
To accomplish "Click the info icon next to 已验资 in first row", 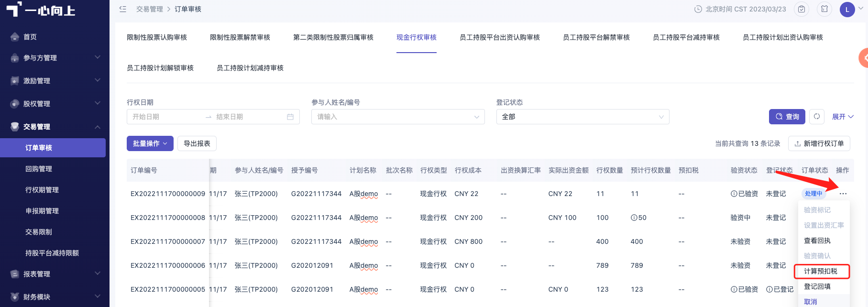I will tap(734, 194).
